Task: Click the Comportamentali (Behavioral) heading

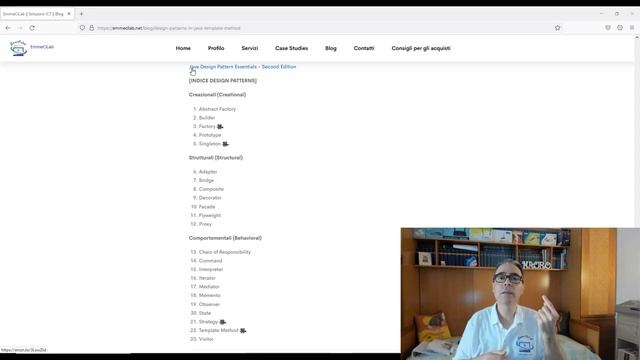Action: tap(225, 238)
